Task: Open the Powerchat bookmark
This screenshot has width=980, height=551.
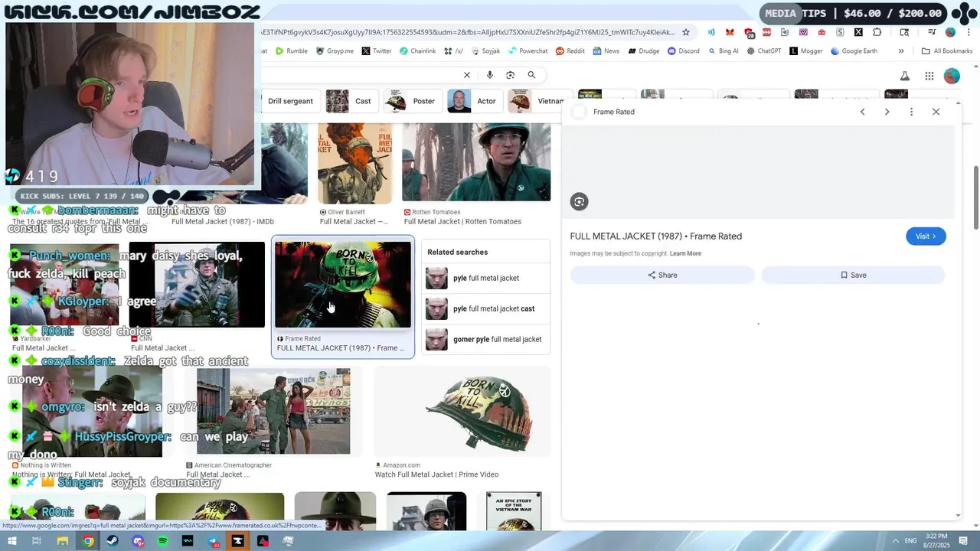Action: (528, 51)
